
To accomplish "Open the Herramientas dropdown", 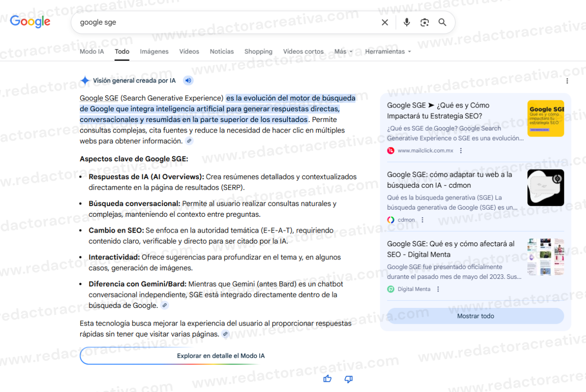I will [388, 52].
